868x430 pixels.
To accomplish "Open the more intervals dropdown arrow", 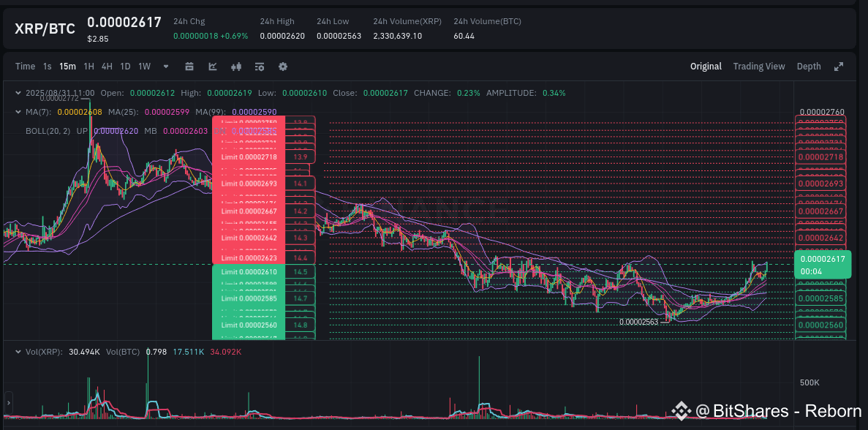I will pos(166,67).
